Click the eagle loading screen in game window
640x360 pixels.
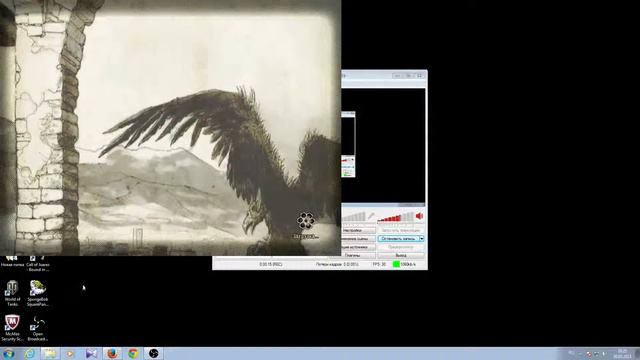click(x=170, y=128)
